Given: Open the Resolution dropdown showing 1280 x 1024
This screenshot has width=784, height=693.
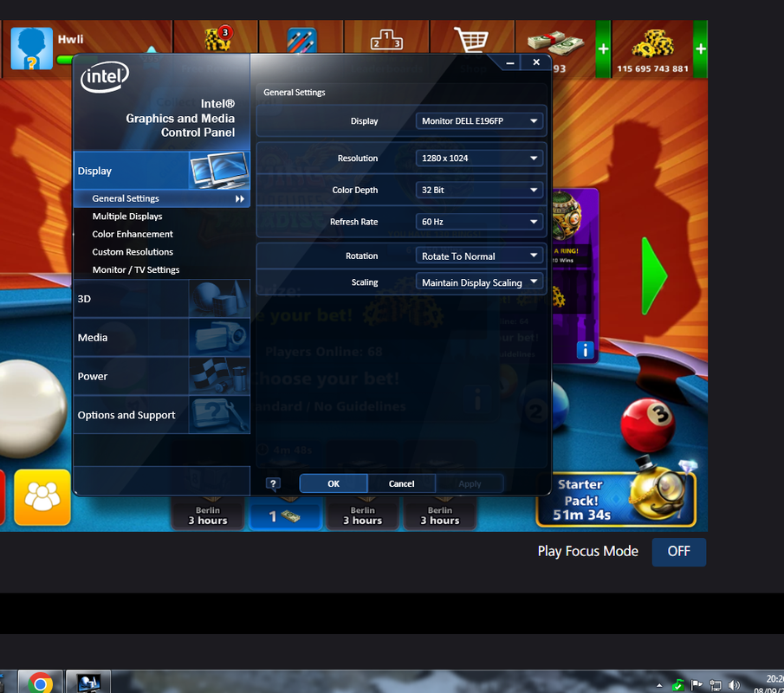Looking at the screenshot, I should (479, 158).
